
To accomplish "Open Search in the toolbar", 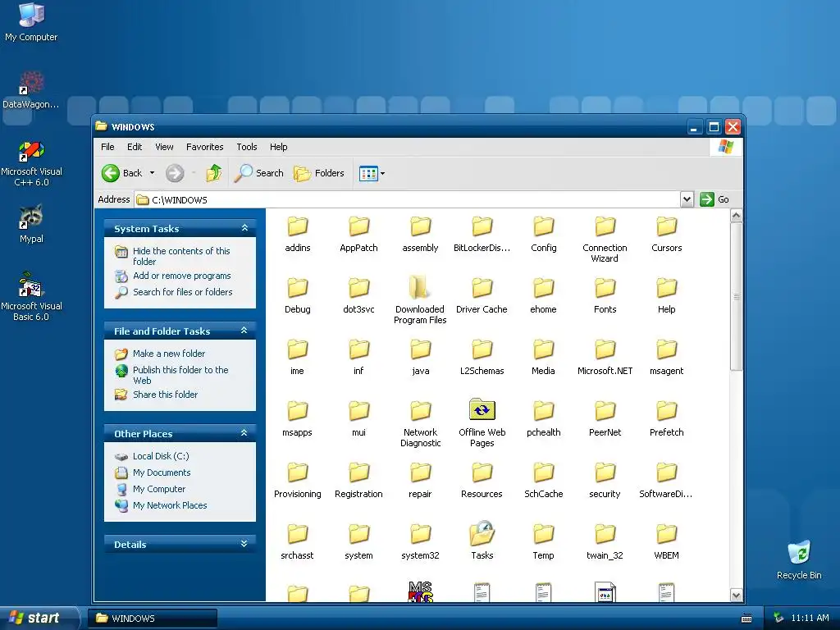I will coord(258,173).
